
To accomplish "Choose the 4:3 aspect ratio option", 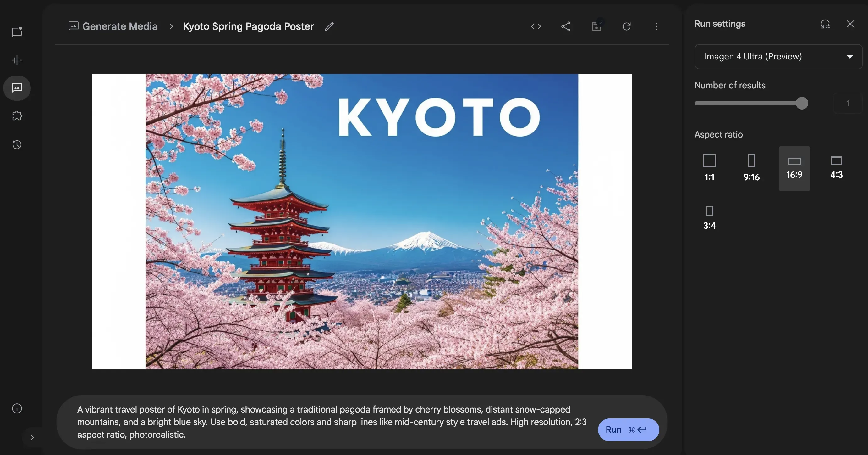I will [836, 168].
